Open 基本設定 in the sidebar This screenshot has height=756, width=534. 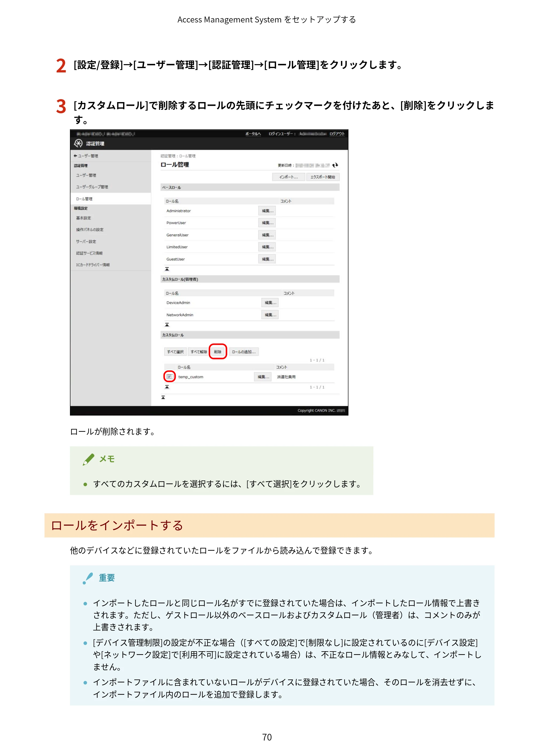click(x=84, y=218)
